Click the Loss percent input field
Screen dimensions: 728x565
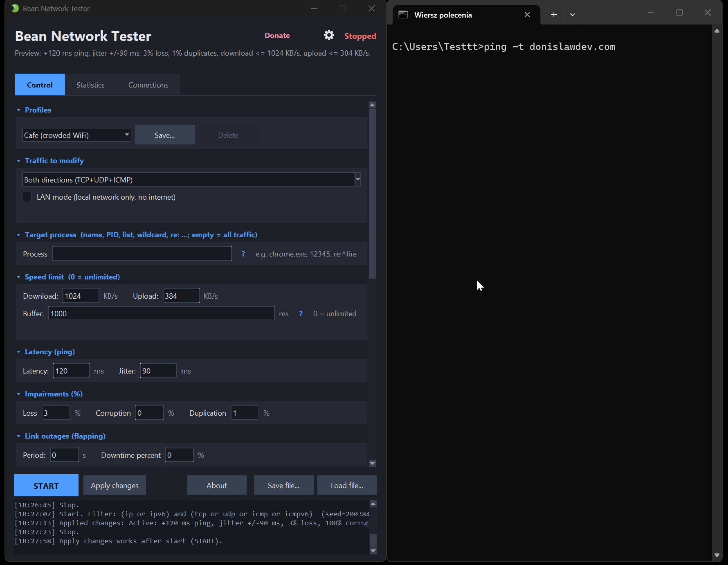pyautogui.click(x=56, y=413)
